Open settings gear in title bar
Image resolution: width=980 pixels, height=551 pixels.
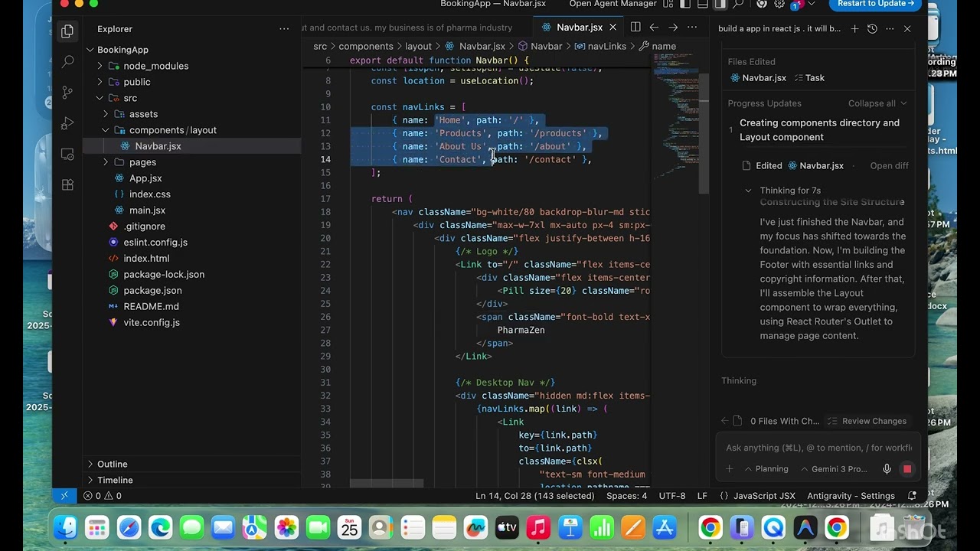pos(779,4)
